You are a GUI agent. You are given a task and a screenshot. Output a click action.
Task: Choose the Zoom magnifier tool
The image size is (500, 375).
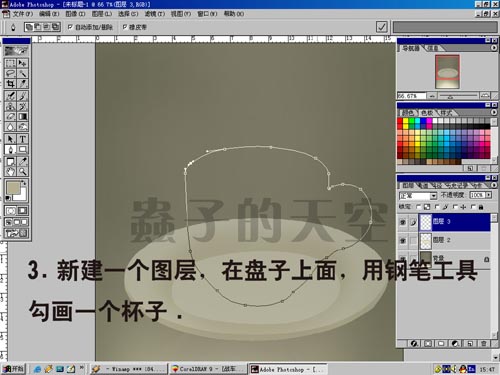click(22, 172)
